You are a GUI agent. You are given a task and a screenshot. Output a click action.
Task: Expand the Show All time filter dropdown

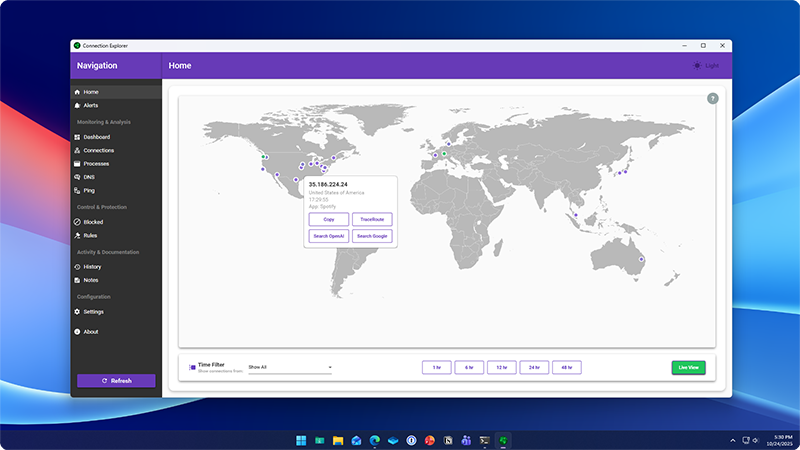click(290, 367)
